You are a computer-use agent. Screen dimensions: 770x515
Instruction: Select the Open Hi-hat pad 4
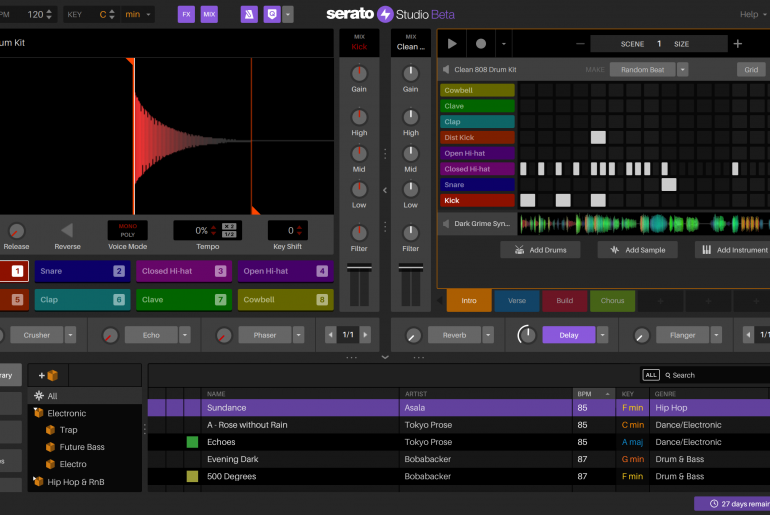pos(285,271)
